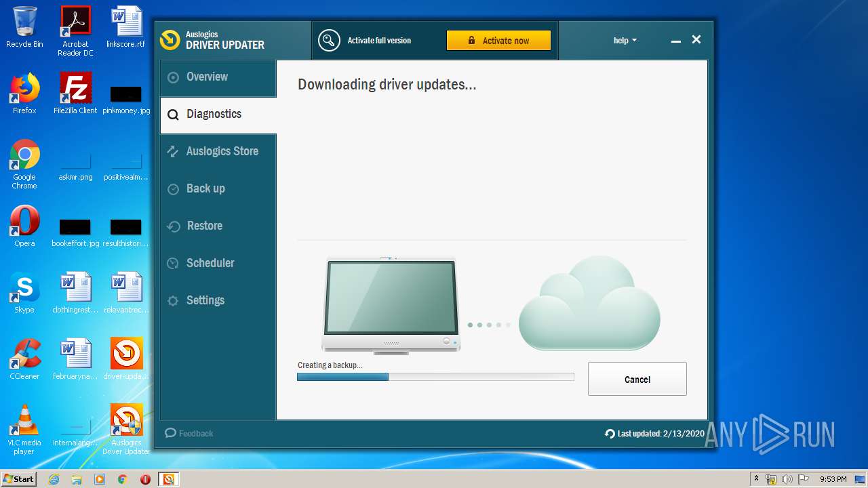This screenshot has height=488, width=868.
Task: Click the volume speaker tray icon
Action: [787, 479]
